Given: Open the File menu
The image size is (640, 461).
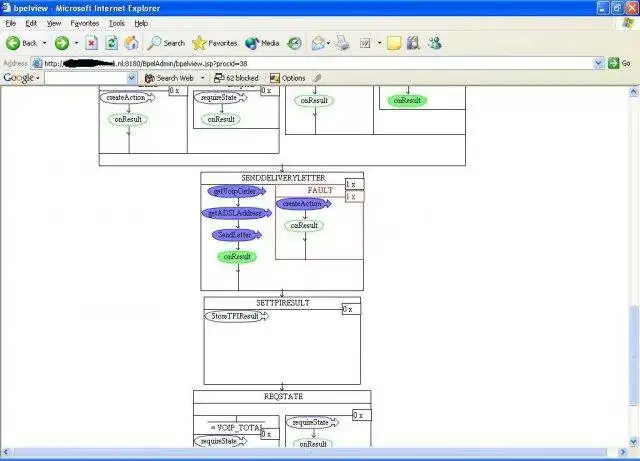Looking at the screenshot, I should [x=11, y=23].
